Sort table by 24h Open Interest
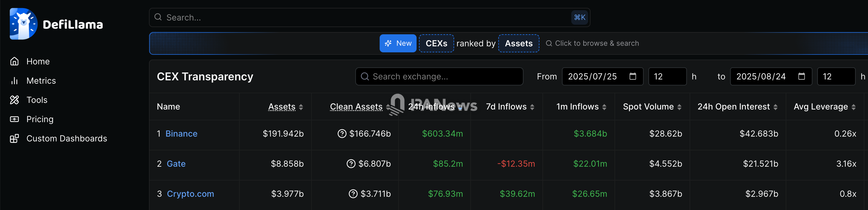868x210 pixels. 737,107
